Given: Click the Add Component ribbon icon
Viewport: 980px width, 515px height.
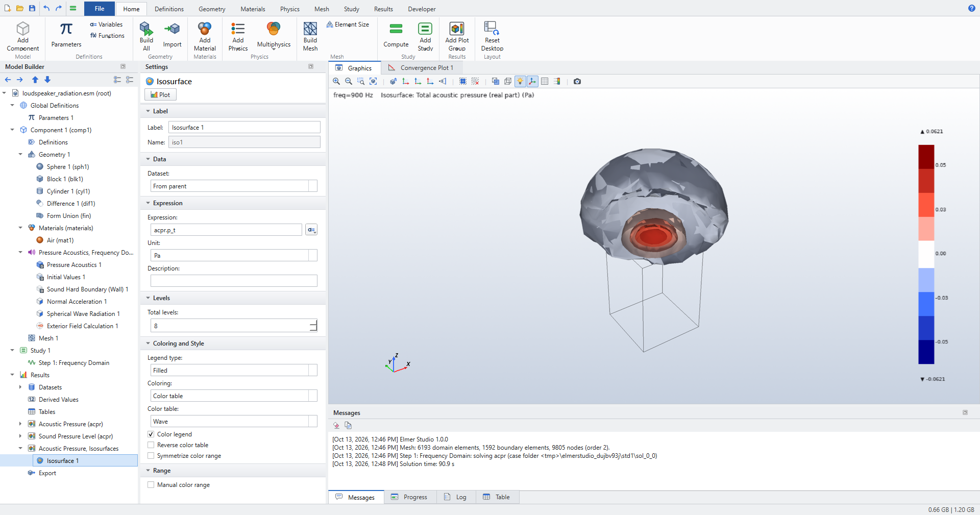Looking at the screenshot, I should (x=23, y=36).
